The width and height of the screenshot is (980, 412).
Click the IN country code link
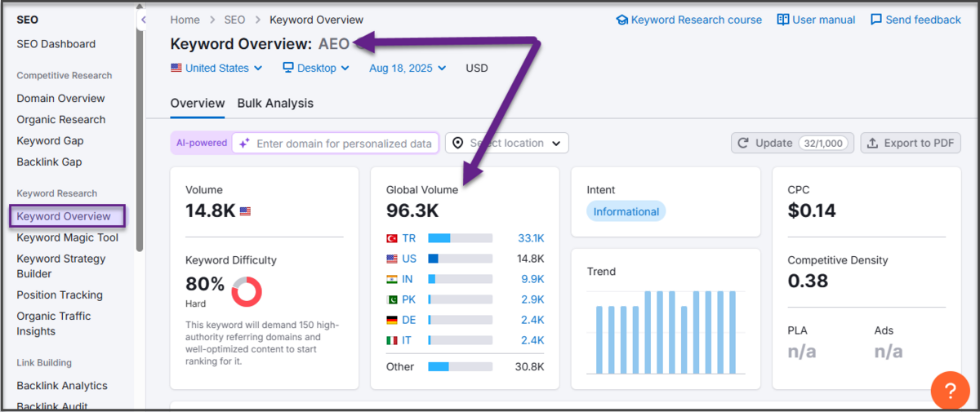point(407,279)
